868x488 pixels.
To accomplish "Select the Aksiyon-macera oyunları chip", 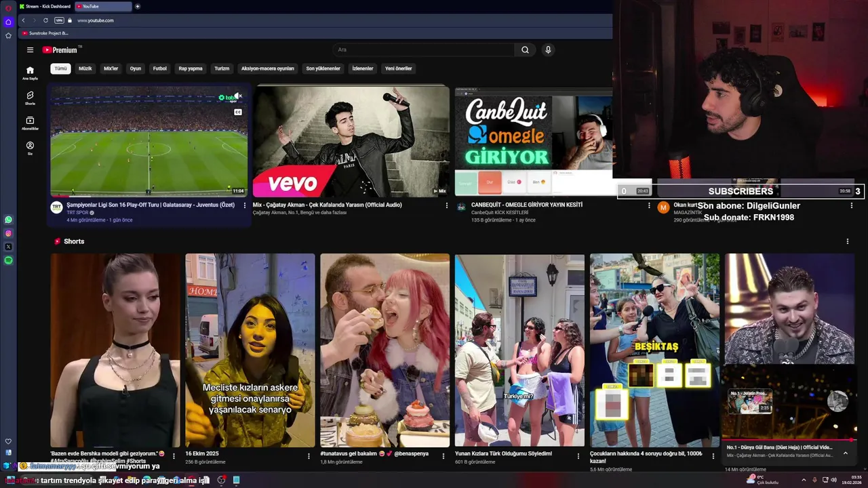I will click(x=268, y=68).
